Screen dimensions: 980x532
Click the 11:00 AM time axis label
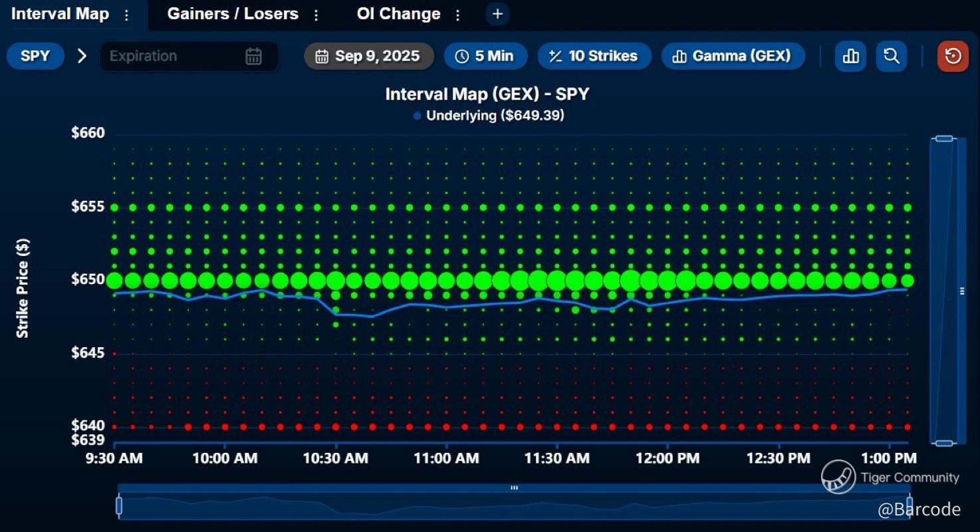tap(446, 458)
